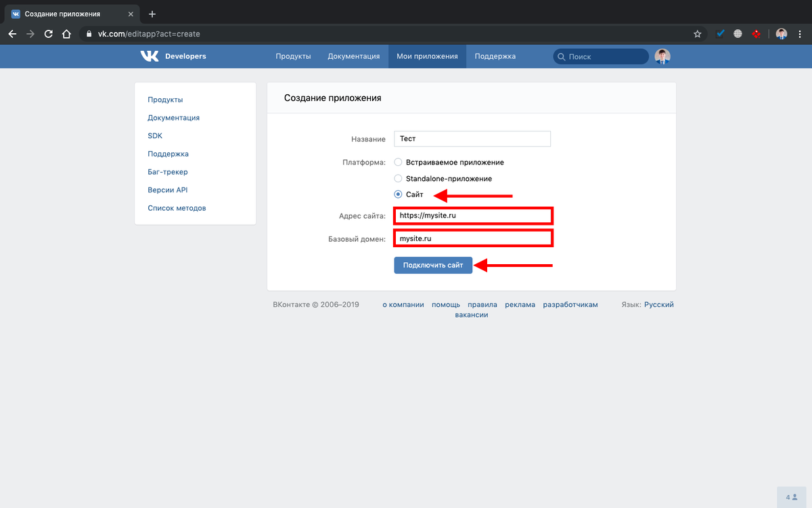812x508 pixels.
Task: Bookmark this page with star icon
Action: (x=698, y=33)
